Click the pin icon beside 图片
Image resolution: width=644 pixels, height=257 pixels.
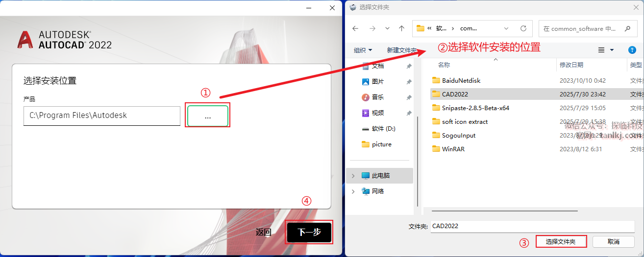[x=409, y=82]
